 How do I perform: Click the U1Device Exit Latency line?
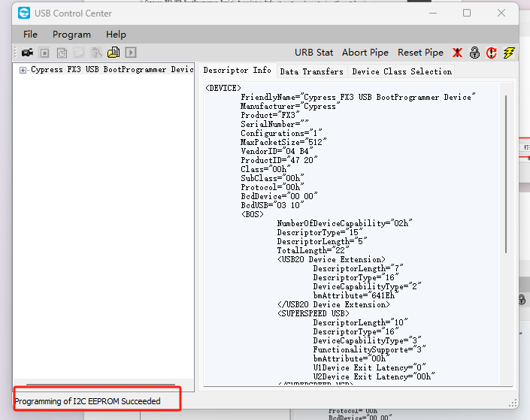(x=369, y=367)
